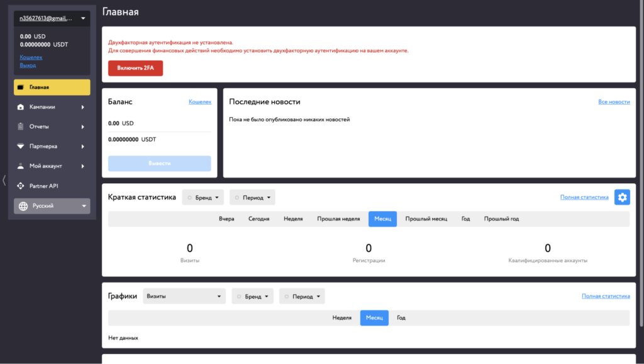Open the Главная menu item
The width and height of the screenshot is (644, 364).
(52, 87)
